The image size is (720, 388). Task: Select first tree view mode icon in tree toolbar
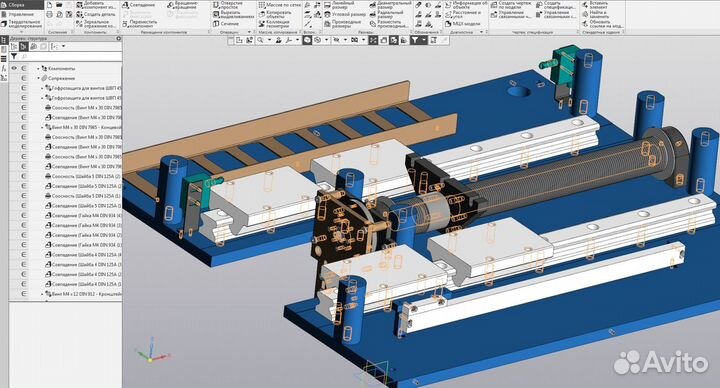click(x=14, y=46)
